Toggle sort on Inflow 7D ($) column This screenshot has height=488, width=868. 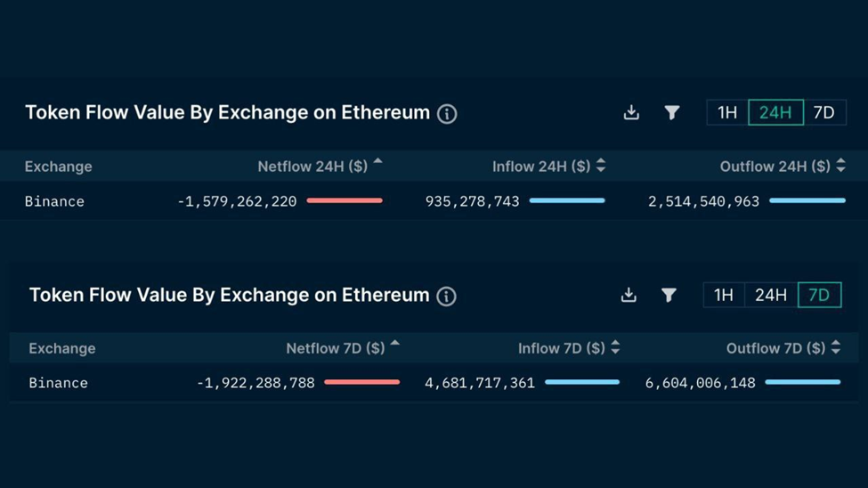tap(615, 347)
